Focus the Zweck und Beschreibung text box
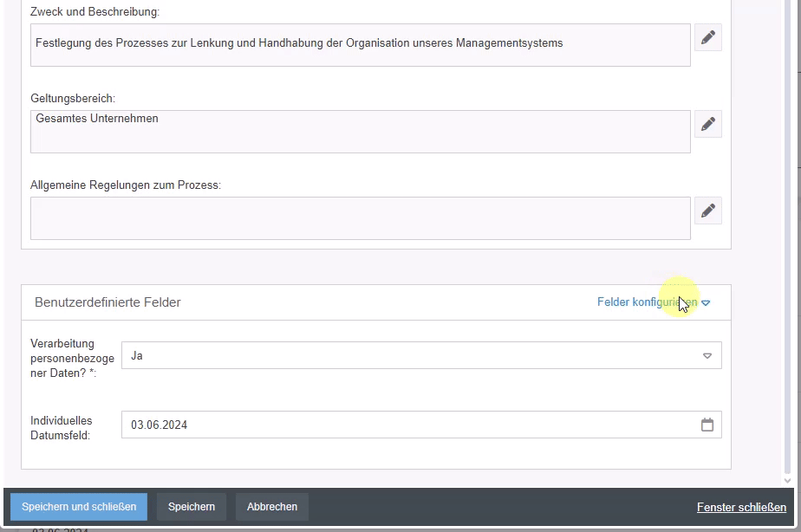This screenshot has height=532, width=801. (360, 45)
